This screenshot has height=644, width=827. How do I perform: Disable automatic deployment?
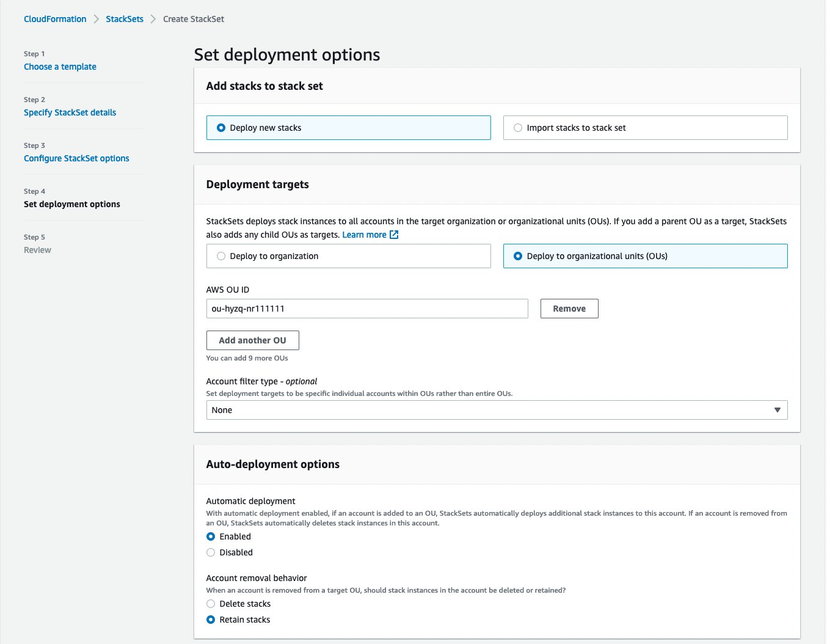coord(211,552)
